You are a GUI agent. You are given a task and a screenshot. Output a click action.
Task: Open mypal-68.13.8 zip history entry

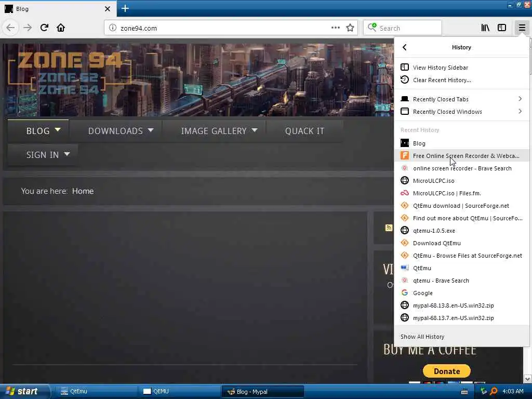click(x=461, y=305)
